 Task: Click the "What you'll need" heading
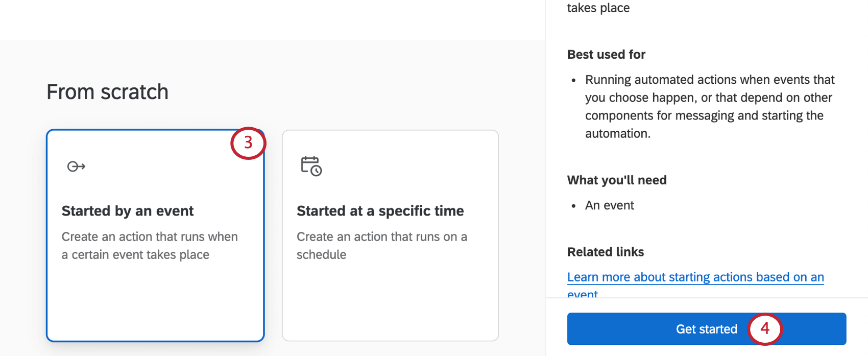coord(617,180)
